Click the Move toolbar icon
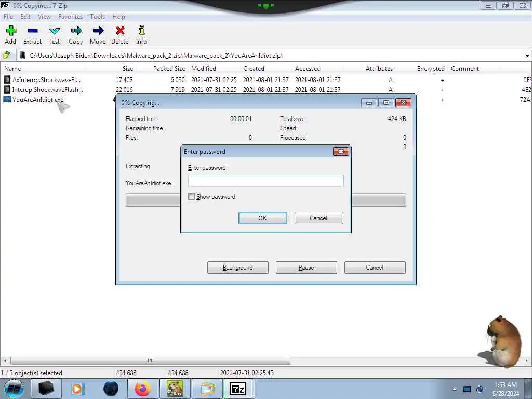This screenshot has width=532, height=399. click(x=98, y=31)
